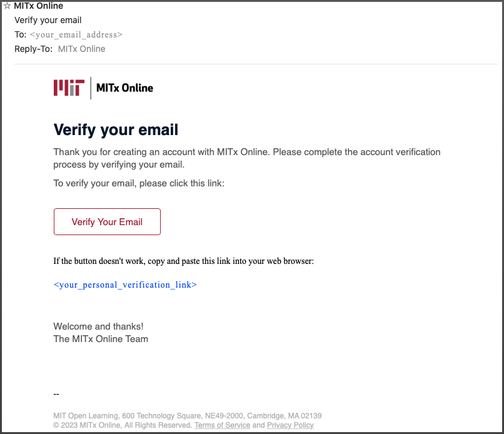The height and width of the screenshot is (434, 504).
Task: Click the MIT Open Learning address footer
Action: [x=188, y=416]
